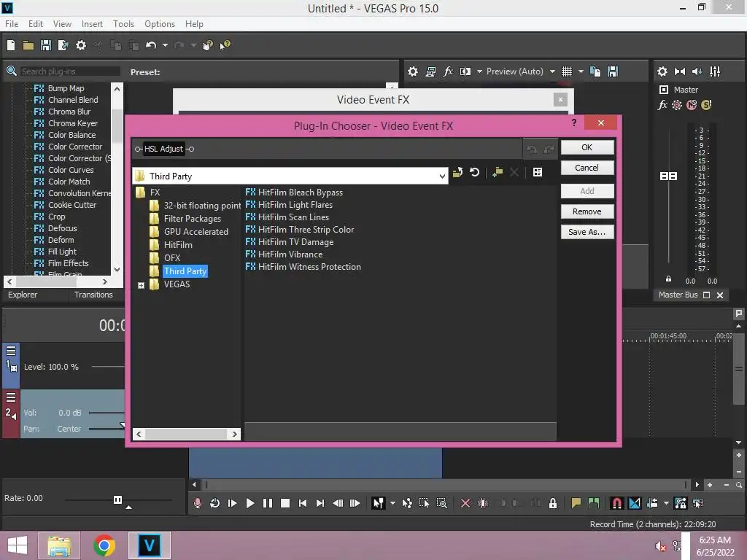Viewport: 747px width, 560px height.
Task: Open the File menu
Action: click(x=12, y=24)
